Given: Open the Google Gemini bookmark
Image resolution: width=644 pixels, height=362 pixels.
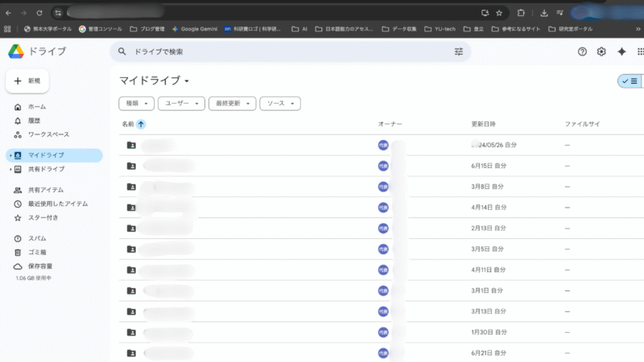Looking at the screenshot, I should 194,29.
